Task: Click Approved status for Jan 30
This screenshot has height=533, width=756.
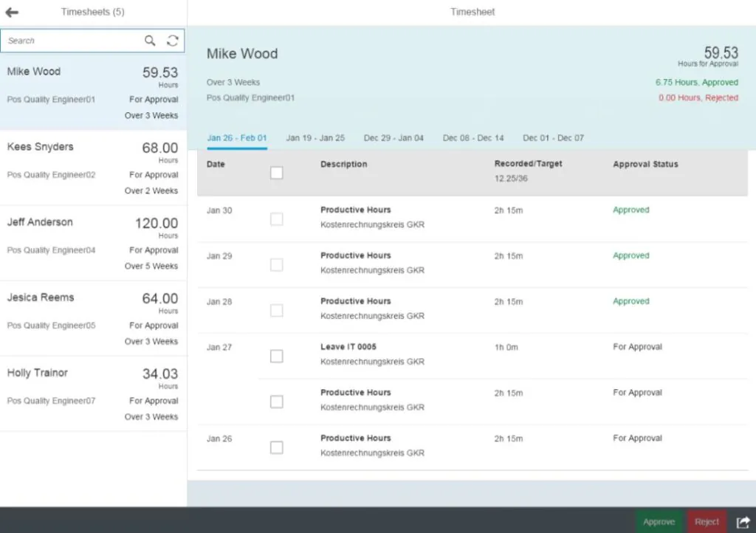Action: (630, 210)
